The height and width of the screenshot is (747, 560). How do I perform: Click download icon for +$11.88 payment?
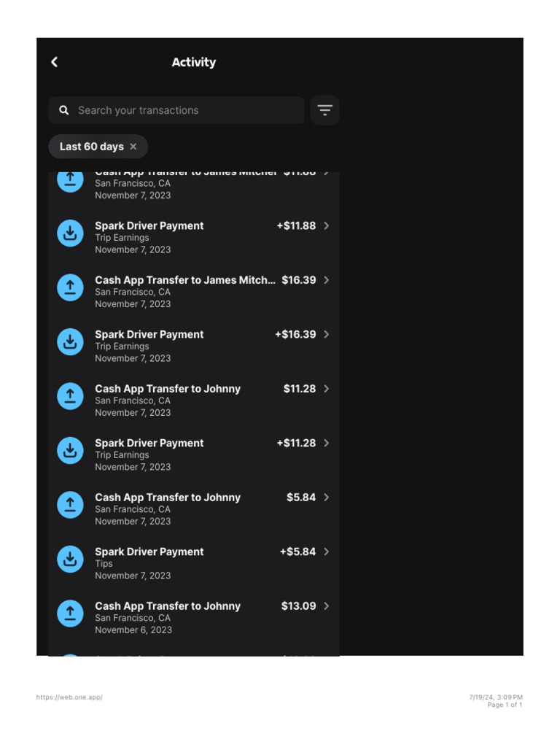point(71,233)
